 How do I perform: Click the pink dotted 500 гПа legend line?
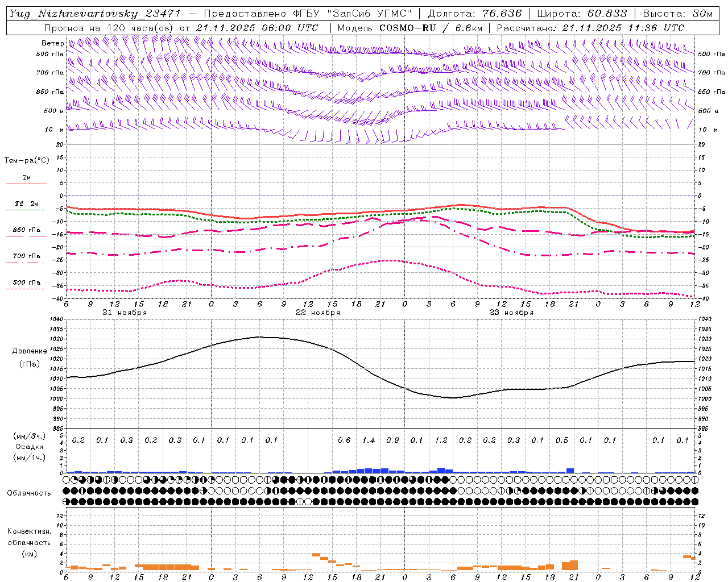click(25, 289)
